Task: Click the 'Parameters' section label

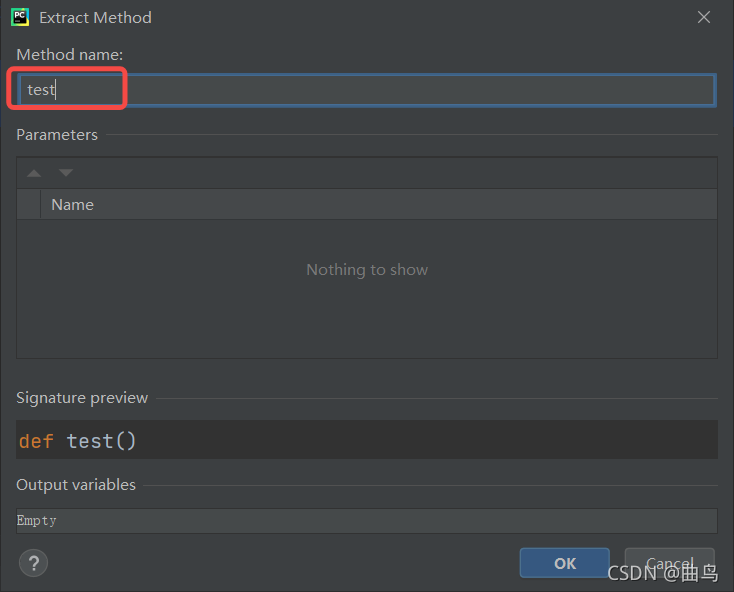Action: coord(57,134)
